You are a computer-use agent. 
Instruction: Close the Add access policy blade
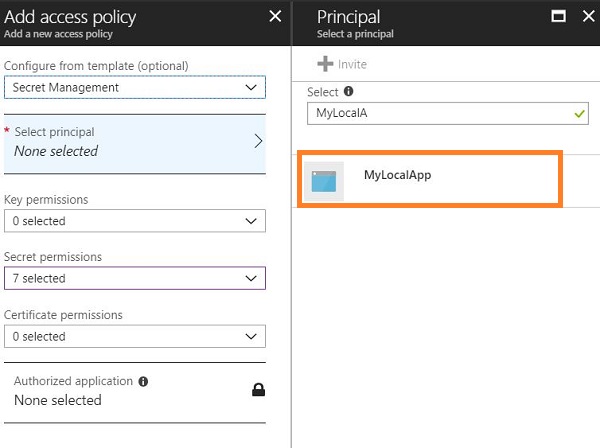tap(276, 16)
